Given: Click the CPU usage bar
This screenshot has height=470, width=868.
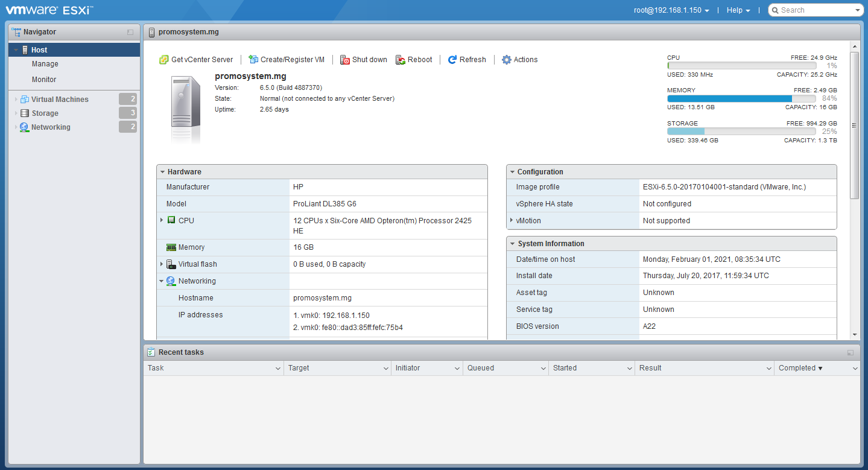Looking at the screenshot, I should 741,66.
